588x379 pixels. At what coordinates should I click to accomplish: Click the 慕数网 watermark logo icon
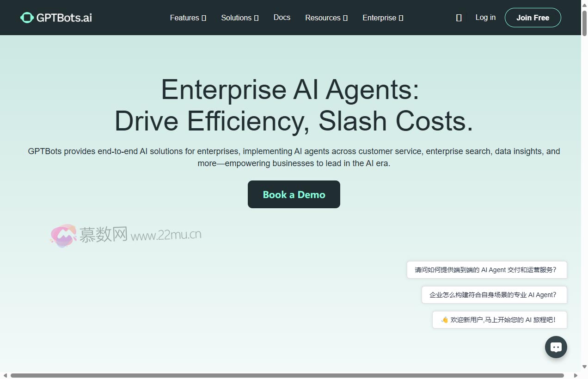coord(63,236)
